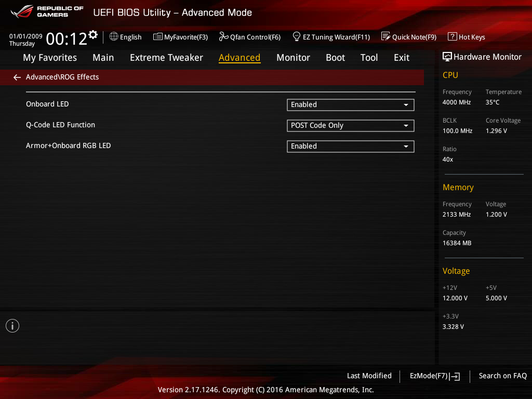Click the Qfan Control fan icon
This screenshot has width=532, height=399.
(223, 36)
